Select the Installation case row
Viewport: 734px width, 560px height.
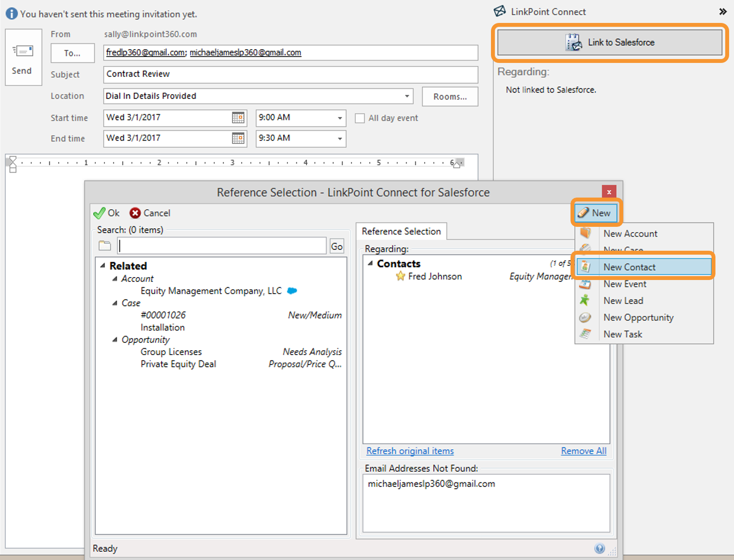click(x=163, y=327)
